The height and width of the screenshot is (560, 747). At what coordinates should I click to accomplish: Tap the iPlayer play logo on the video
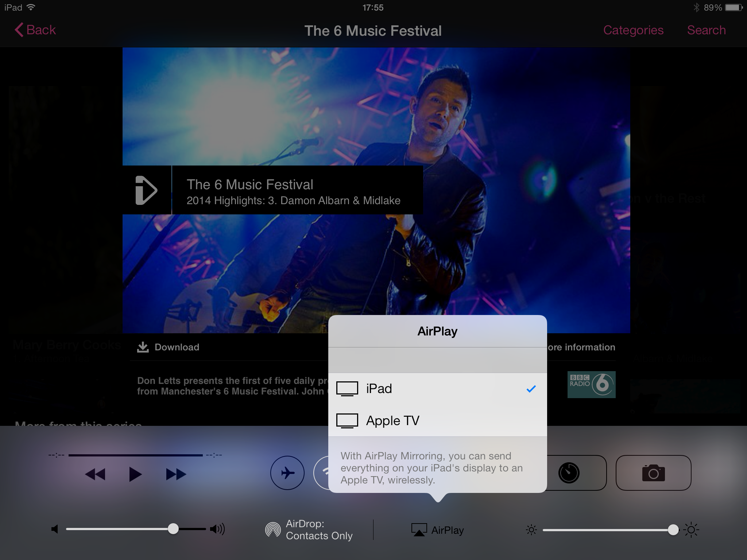146,190
